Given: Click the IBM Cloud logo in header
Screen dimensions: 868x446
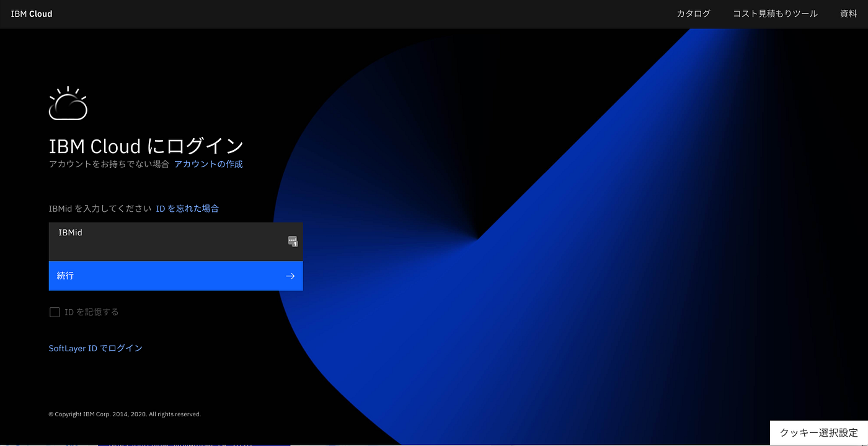Looking at the screenshot, I should click(x=32, y=14).
